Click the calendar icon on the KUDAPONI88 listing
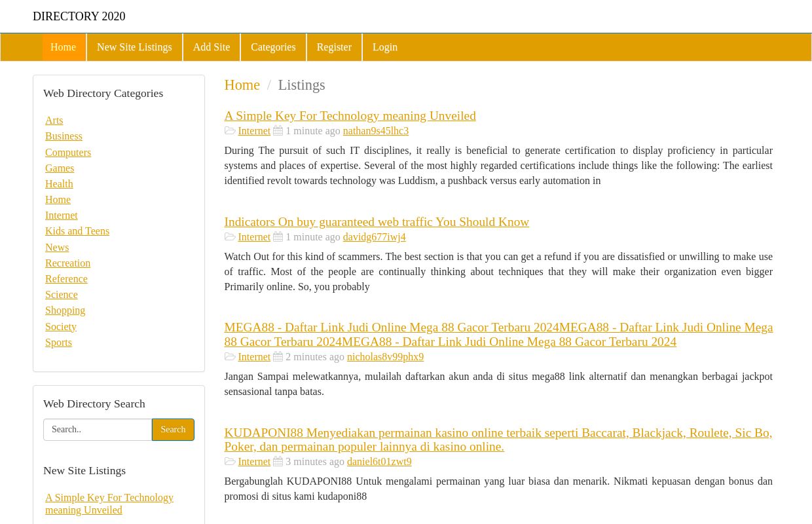This screenshot has width=812, height=524. coord(278,461)
